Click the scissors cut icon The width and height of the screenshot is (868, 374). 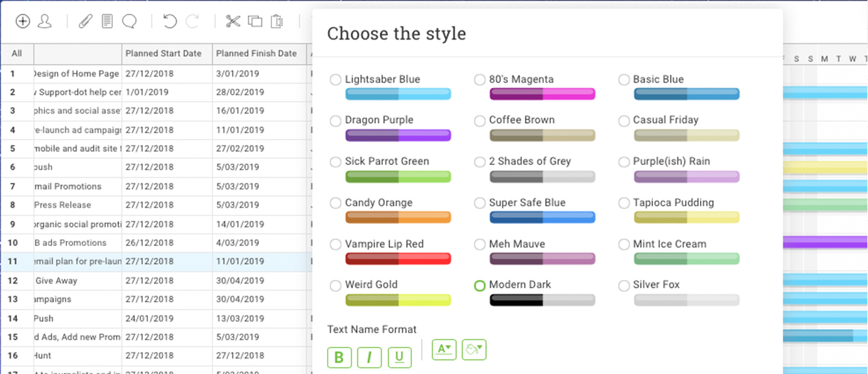click(x=233, y=21)
